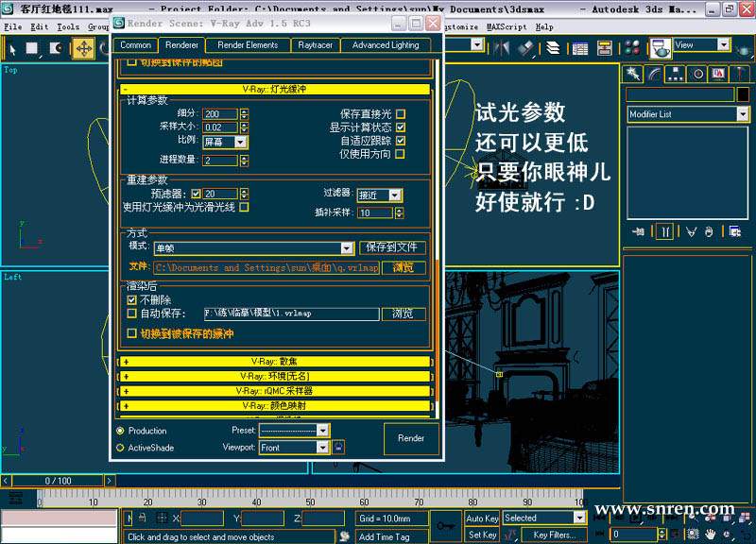Click the Key Filters button
This screenshot has height=544, width=756.
[x=555, y=535]
